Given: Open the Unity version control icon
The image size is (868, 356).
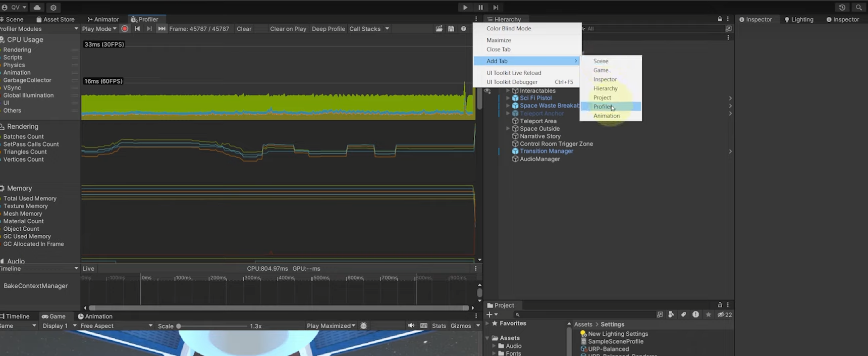Looking at the screenshot, I should pos(53,8).
